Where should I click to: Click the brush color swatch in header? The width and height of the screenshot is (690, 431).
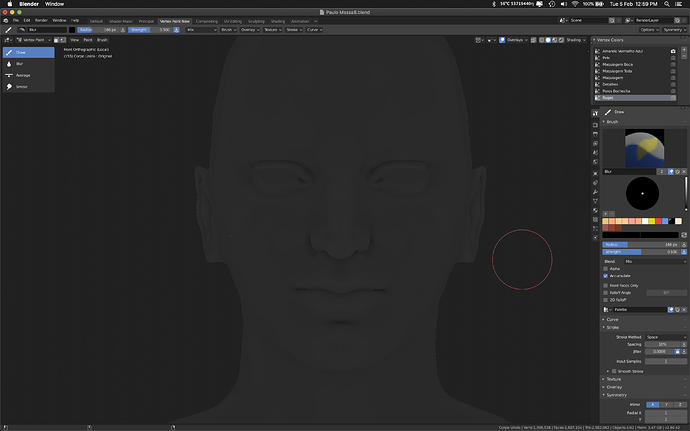coord(72,30)
